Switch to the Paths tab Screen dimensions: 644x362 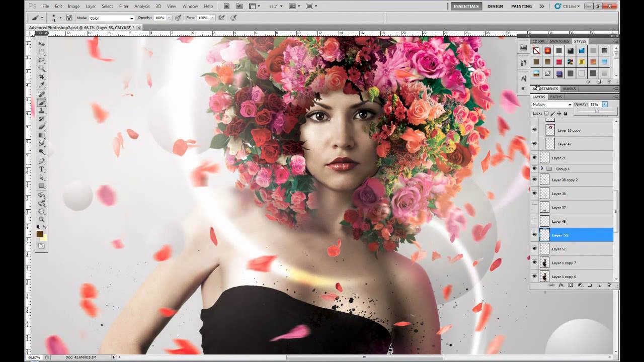coord(556,97)
